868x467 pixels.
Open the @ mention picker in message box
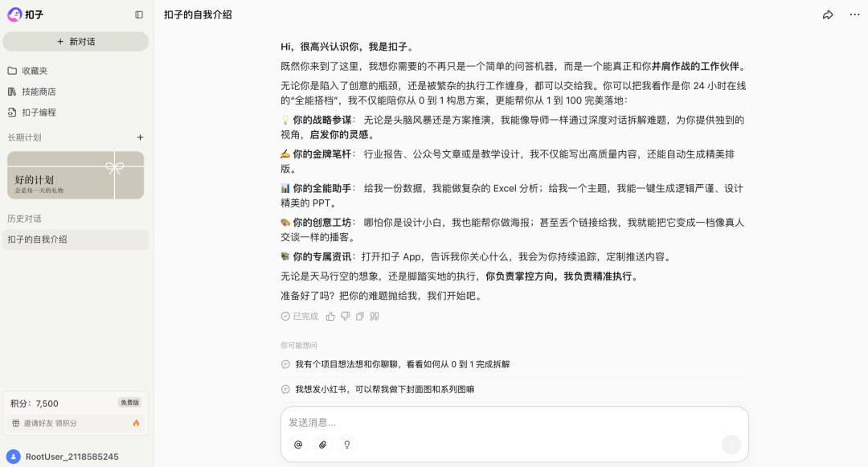[297, 444]
